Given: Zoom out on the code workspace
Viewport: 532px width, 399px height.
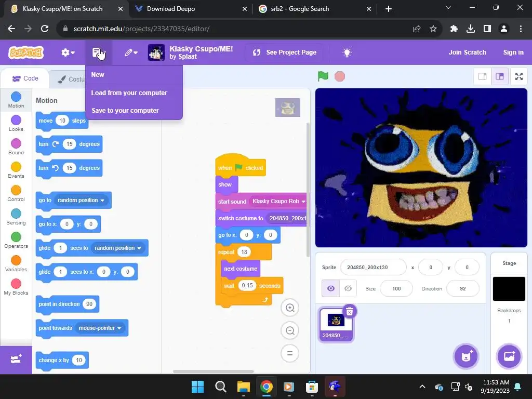Looking at the screenshot, I should 290,330.
